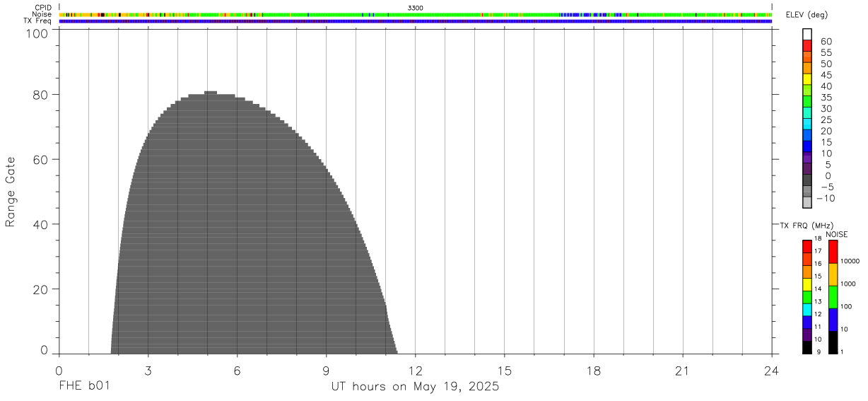This screenshot has width=868, height=401.
Task: Pick the blue 15–20 degree ELEV swatch
Action: (x=807, y=135)
